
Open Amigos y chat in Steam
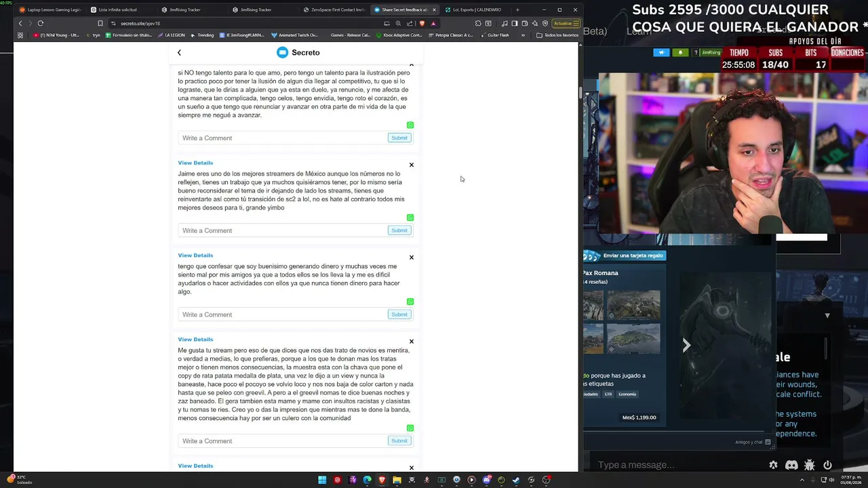click(753, 443)
